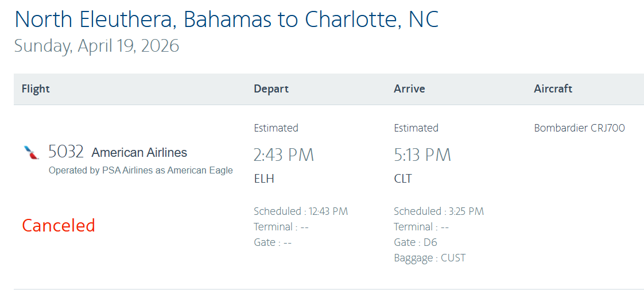Click the Arrive column header

(x=409, y=89)
